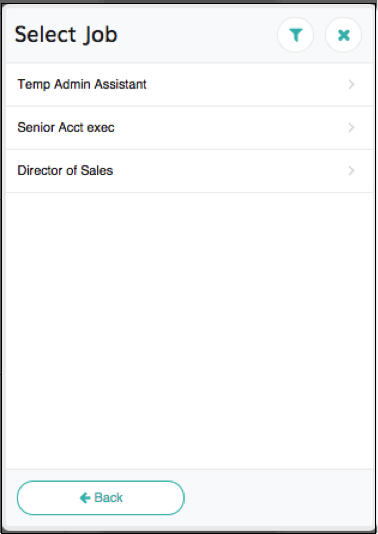This screenshot has width=378, height=534.
Task: Click header bar between title and filter
Action: [198, 35]
